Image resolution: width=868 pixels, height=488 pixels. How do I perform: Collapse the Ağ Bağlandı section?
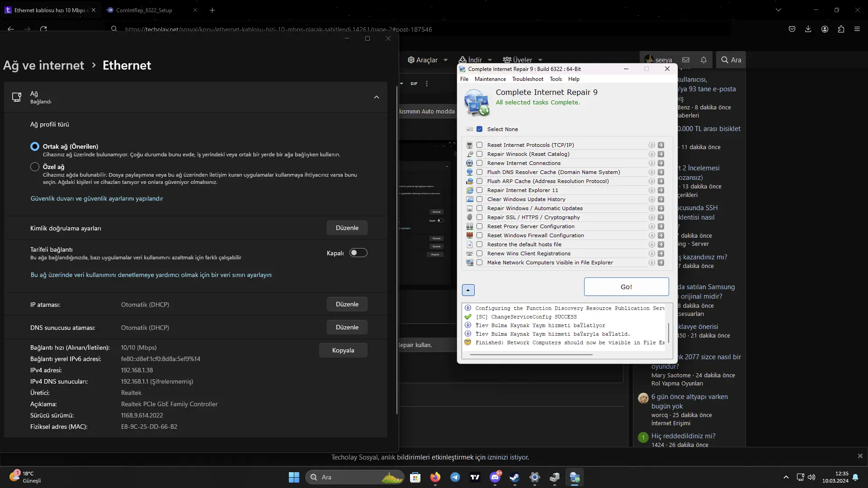(377, 97)
